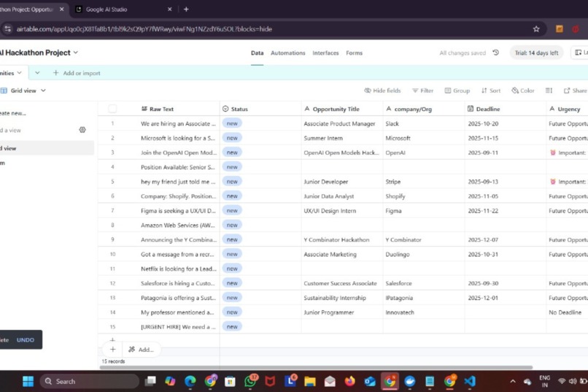Open the row height icon
This screenshot has height=392, width=588.
pyautogui.click(x=549, y=91)
